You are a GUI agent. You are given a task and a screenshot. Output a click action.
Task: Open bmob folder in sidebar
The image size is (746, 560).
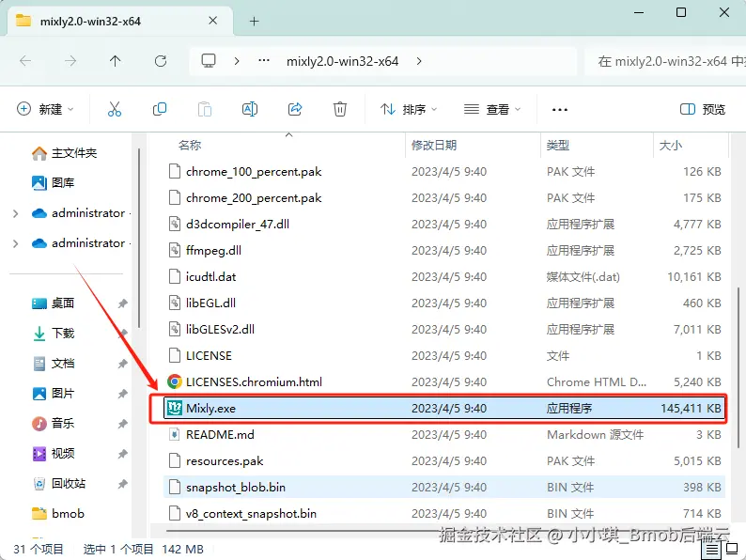click(57, 513)
